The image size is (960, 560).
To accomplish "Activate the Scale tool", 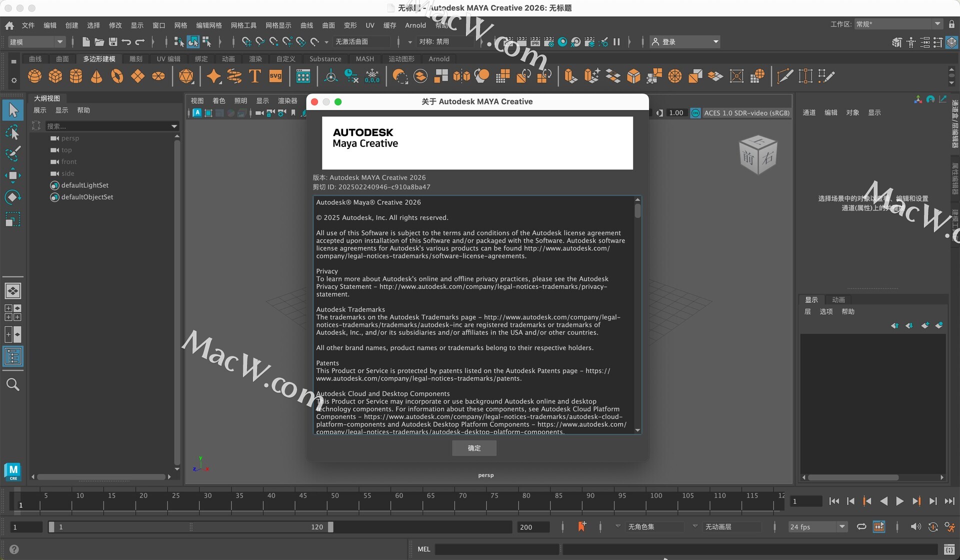I will pyautogui.click(x=13, y=219).
